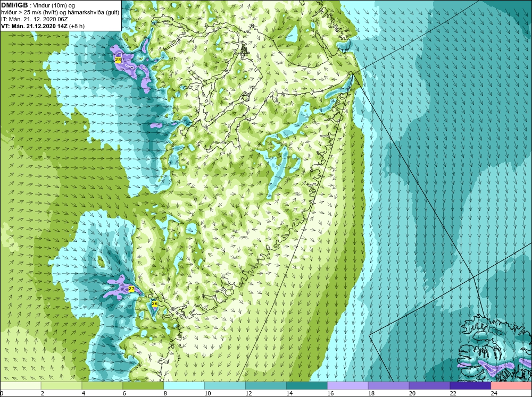Click the scale label 12
Image resolution: width=532 pixels, height=397 pixels.
point(248,393)
